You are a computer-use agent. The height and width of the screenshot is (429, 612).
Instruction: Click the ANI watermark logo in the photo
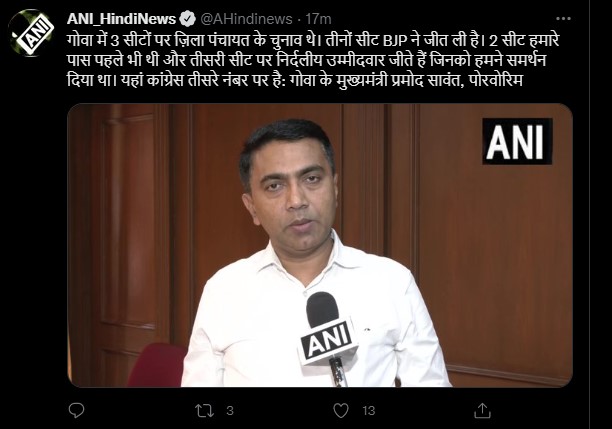(x=517, y=141)
